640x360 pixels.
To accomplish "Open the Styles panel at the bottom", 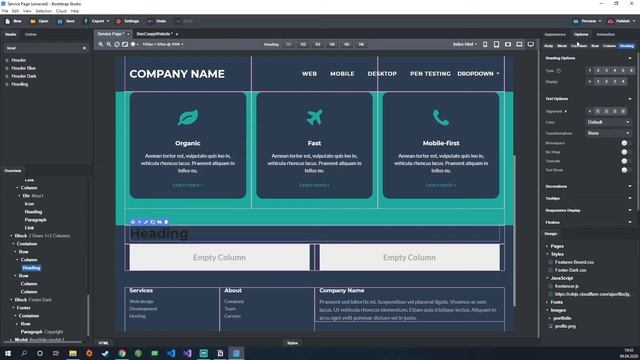I will click(x=292, y=343).
